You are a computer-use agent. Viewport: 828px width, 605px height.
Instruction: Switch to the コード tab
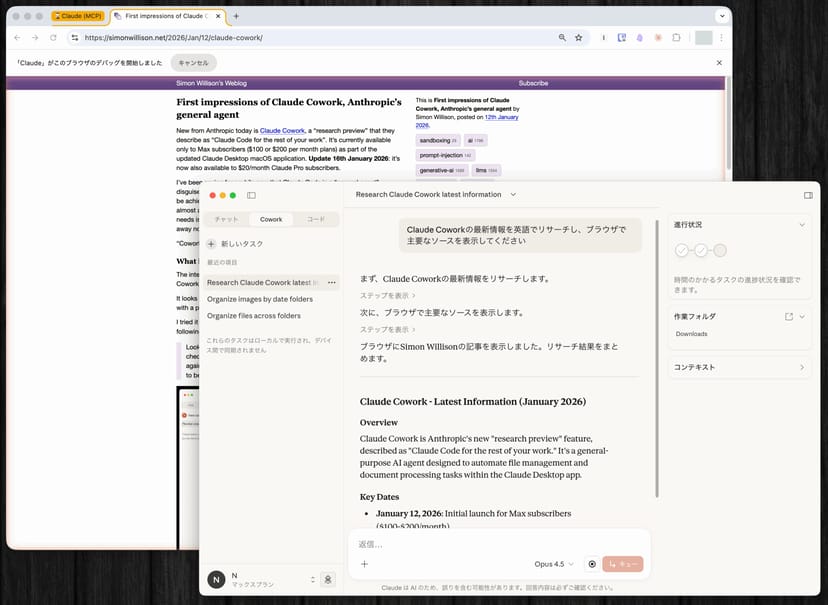click(x=316, y=219)
